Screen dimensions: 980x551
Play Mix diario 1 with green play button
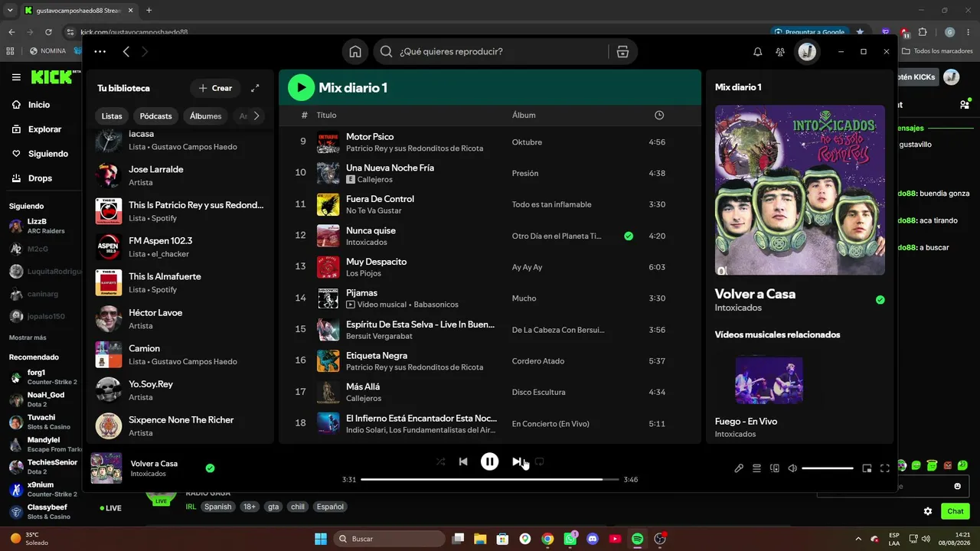(301, 87)
